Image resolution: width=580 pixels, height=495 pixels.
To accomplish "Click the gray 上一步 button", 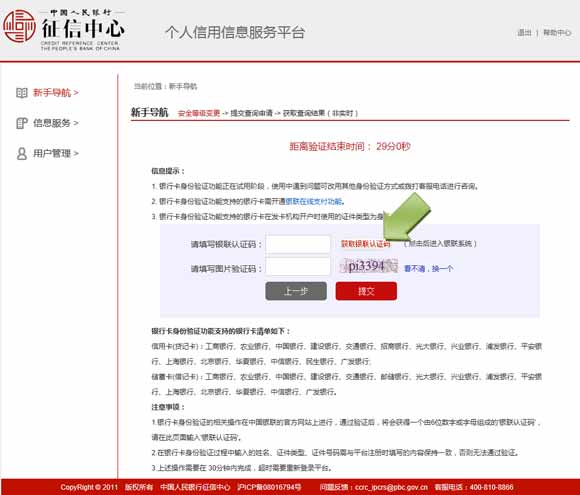I will [x=296, y=291].
